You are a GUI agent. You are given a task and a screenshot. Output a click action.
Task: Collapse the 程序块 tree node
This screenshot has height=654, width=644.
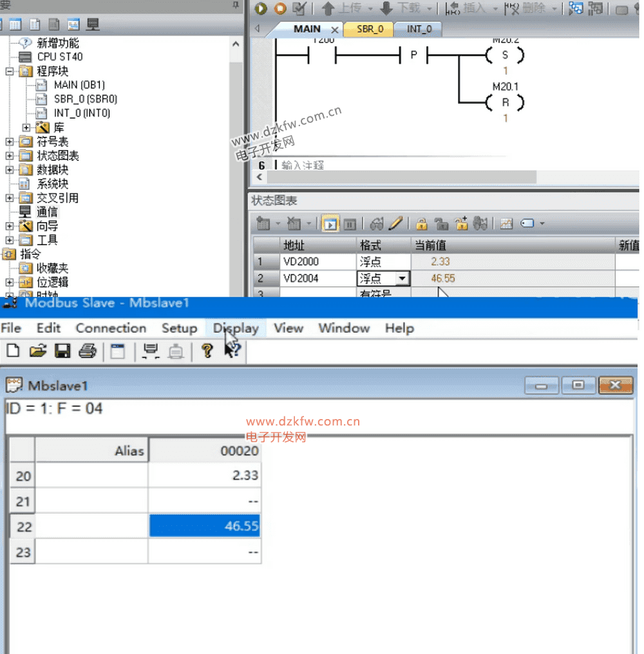coord(9,71)
